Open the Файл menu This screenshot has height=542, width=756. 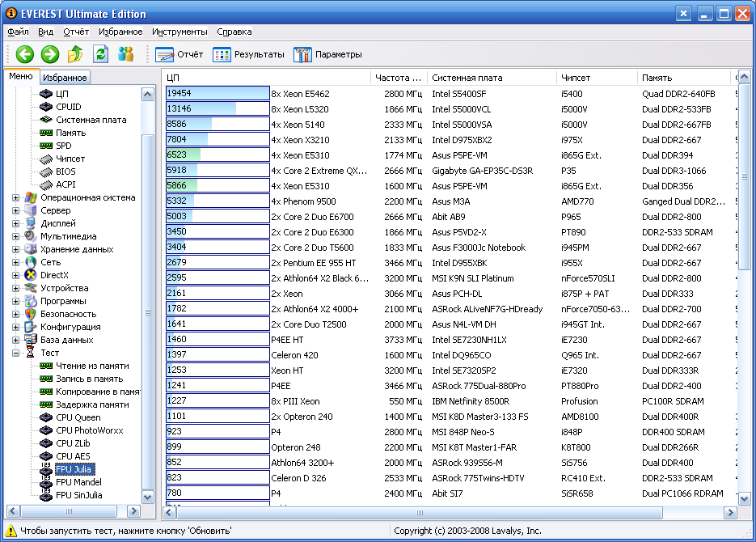click(x=19, y=32)
